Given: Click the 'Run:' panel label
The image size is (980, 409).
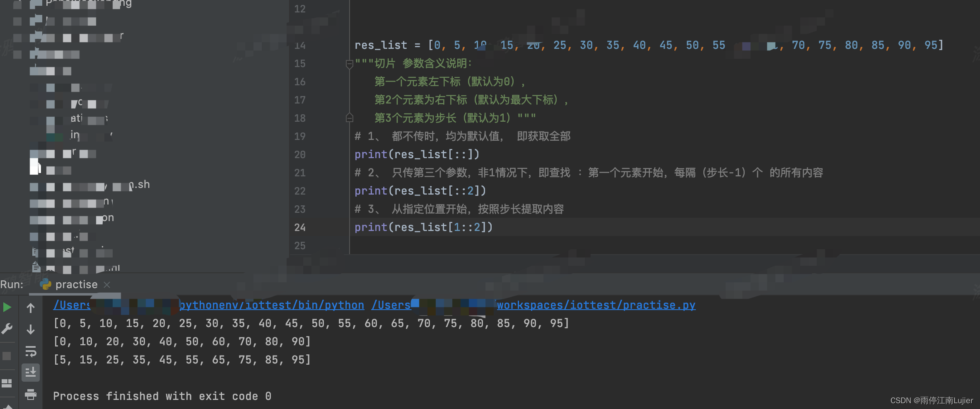Looking at the screenshot, I should pyautogui.click(x=12, y=284).
